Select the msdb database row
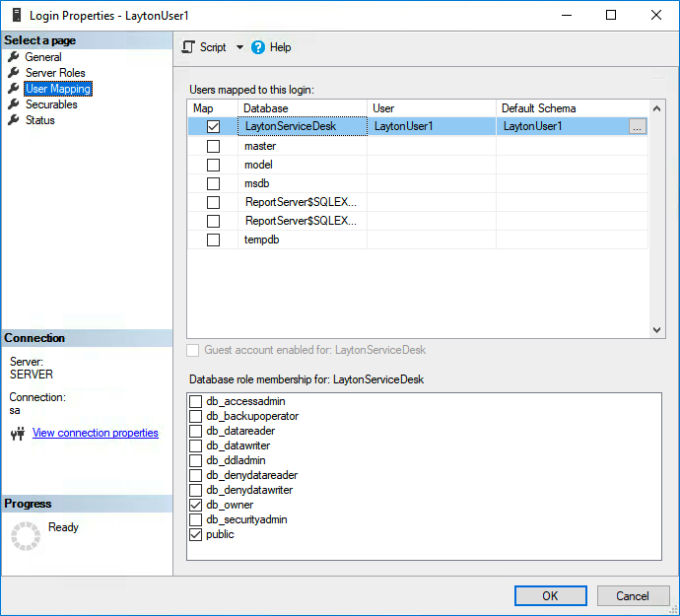Viewport: 680px width, 616px height. [x=418, y=183]
